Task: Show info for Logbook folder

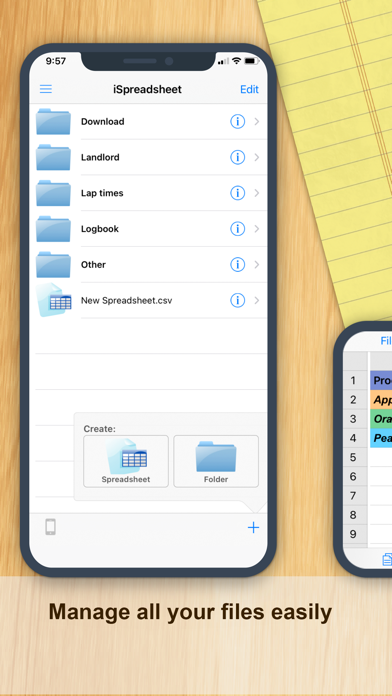Action: tap(238, 229)
